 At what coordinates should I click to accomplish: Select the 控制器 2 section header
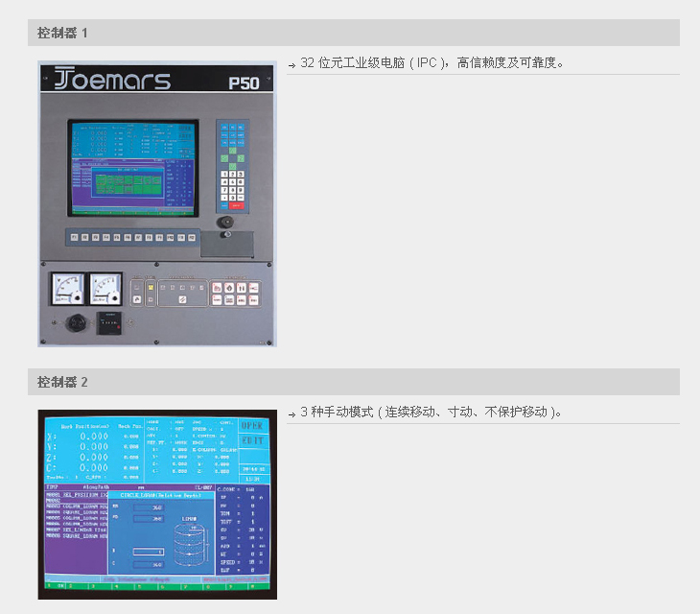coord(63,382)
